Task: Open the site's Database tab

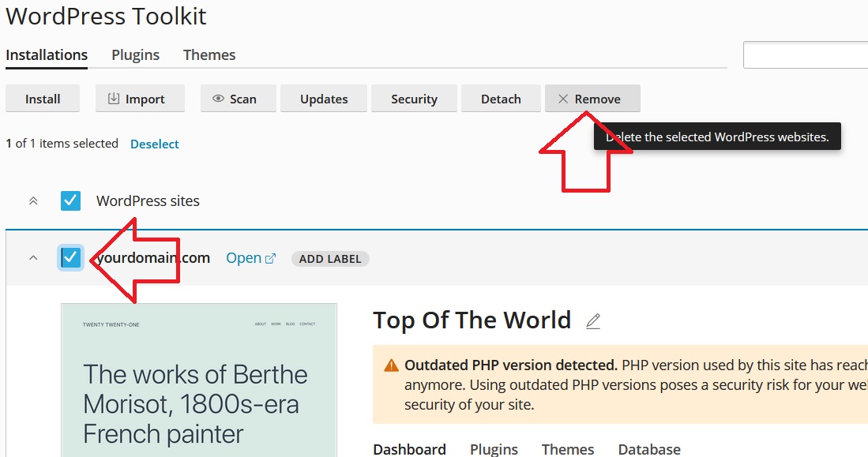Action: [648, 448]
